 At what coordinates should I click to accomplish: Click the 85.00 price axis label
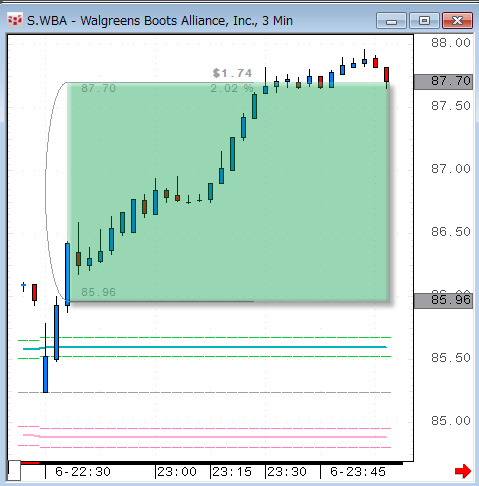pos(451,421)
